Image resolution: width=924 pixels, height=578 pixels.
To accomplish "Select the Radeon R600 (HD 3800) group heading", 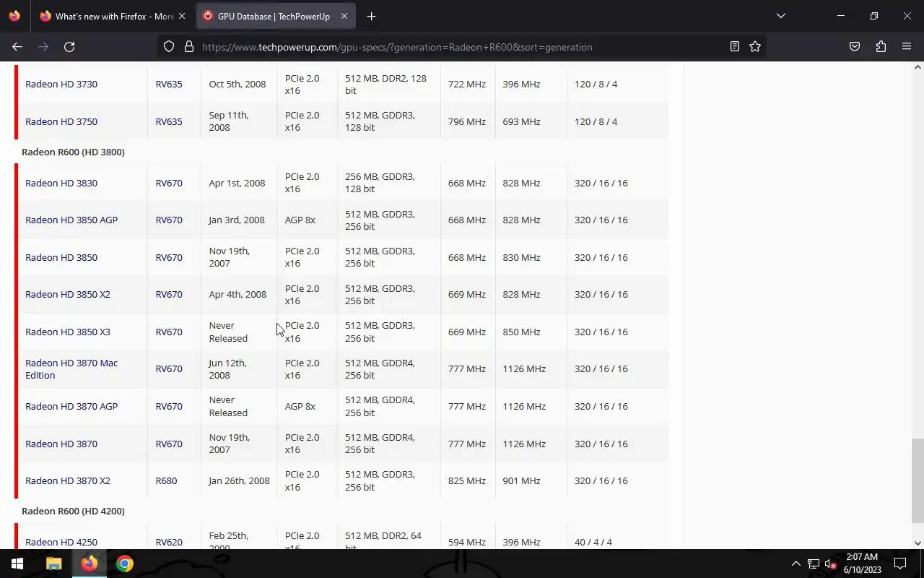I will coord(73,152).
